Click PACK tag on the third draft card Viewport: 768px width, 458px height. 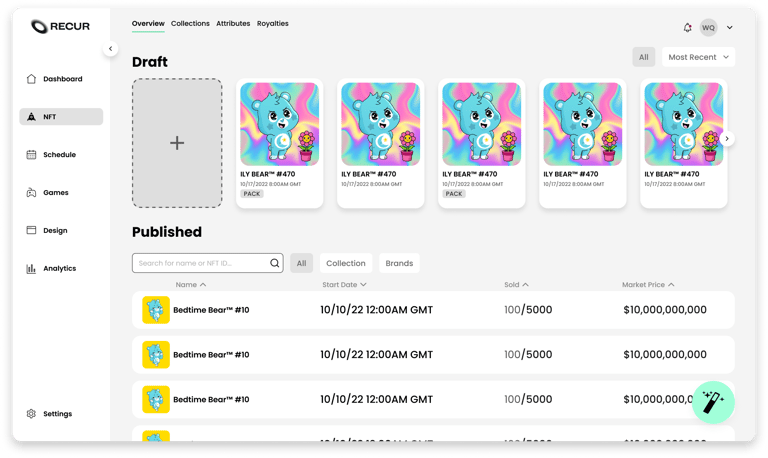click(x=454, y=194)
